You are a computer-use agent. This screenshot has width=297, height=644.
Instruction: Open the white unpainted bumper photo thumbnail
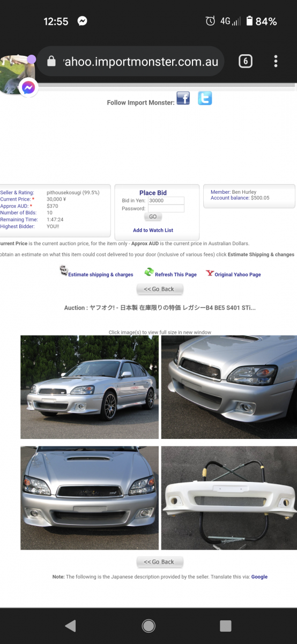tap(229, 498)
